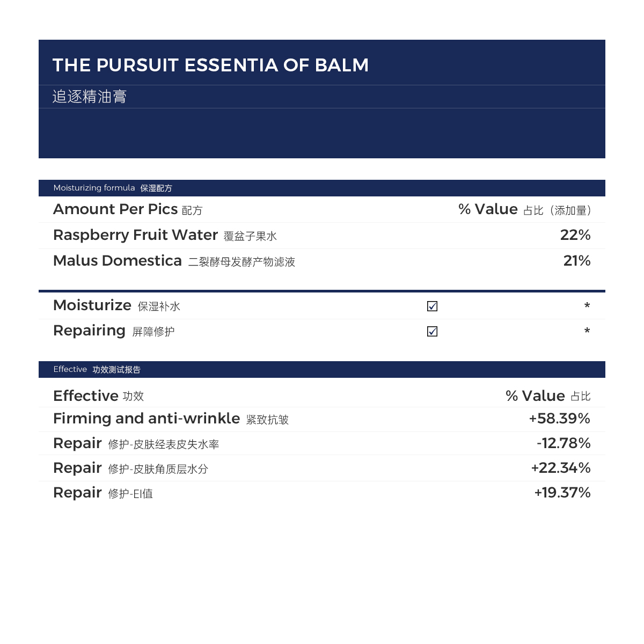Viewport: 644px width, 644px height.
Task: Select the 'Firming and anti-wrinkle' row label
Action: click(x=171, y=419)
